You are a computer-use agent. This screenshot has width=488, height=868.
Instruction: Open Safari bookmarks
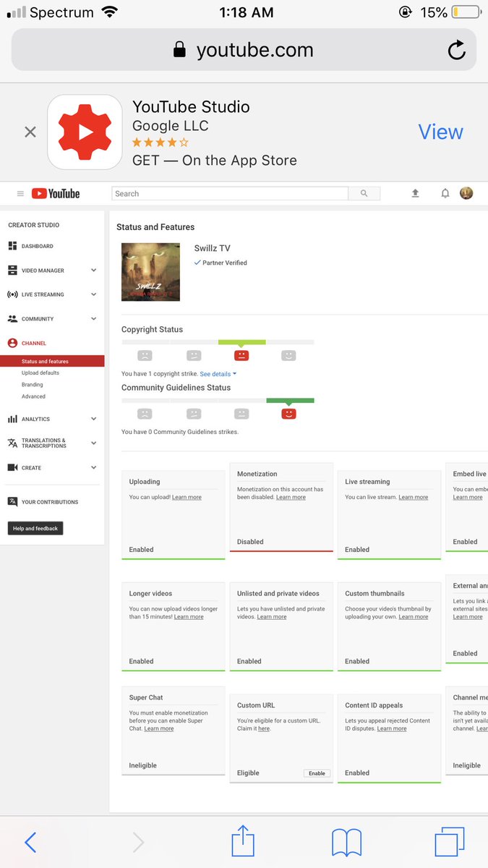(x=346, y=843)
